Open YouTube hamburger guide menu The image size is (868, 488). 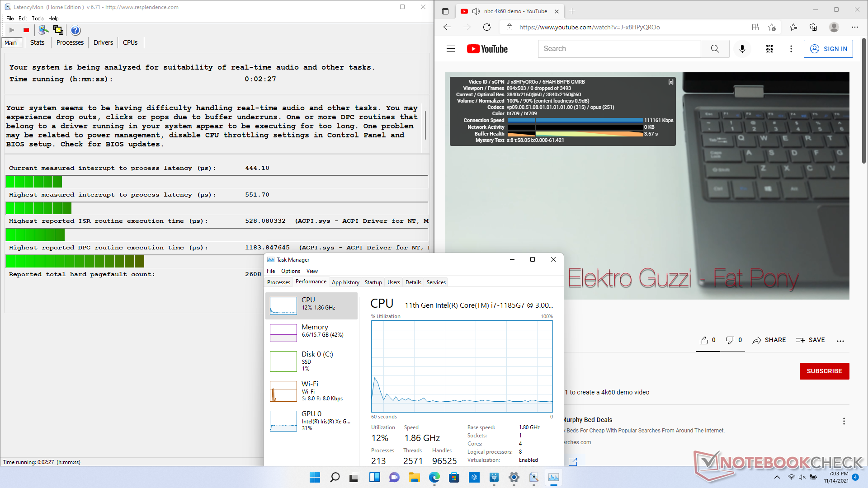coord(451,49)
